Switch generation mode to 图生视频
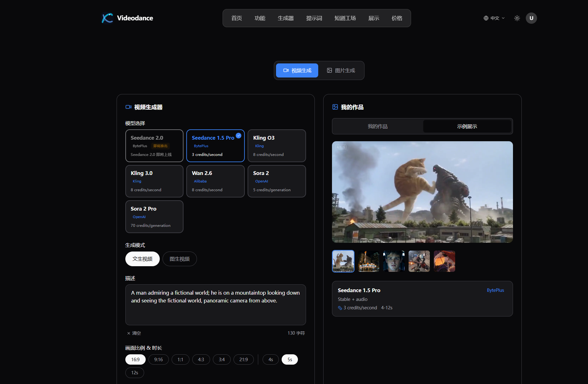The image size is (588, 384). 179,259
